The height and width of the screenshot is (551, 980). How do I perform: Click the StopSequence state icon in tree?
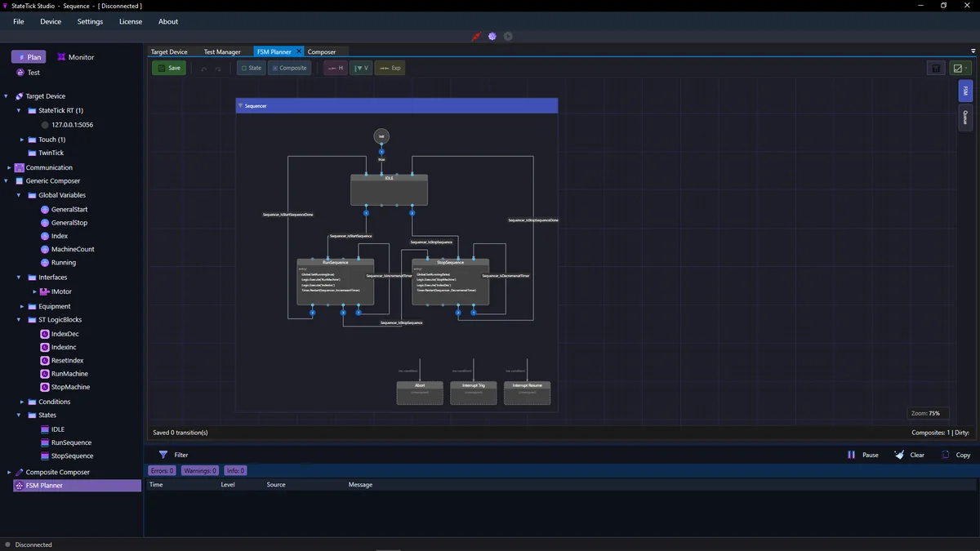click(x=45, y=455)
